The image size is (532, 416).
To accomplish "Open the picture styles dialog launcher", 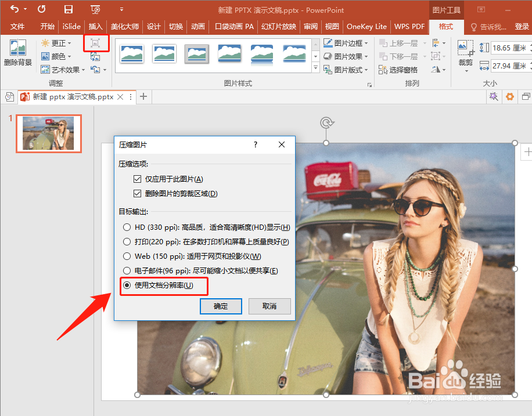I will [369, 85].
